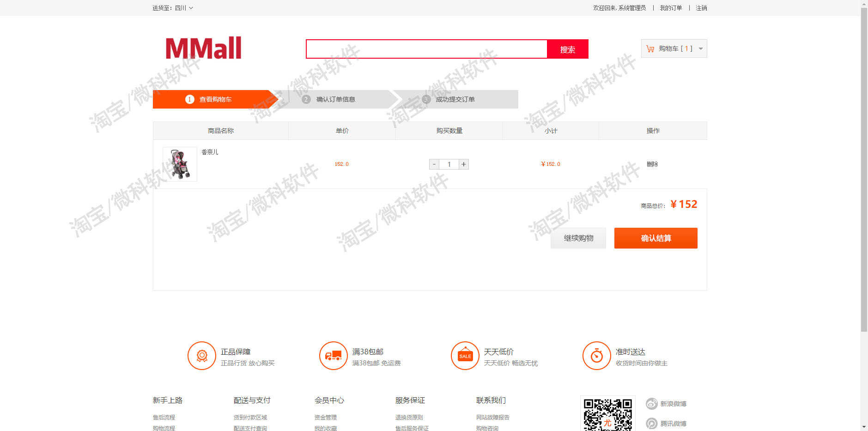
Task: Open the 售后服务保证 footer link
Action: click(x=412, y=428)
